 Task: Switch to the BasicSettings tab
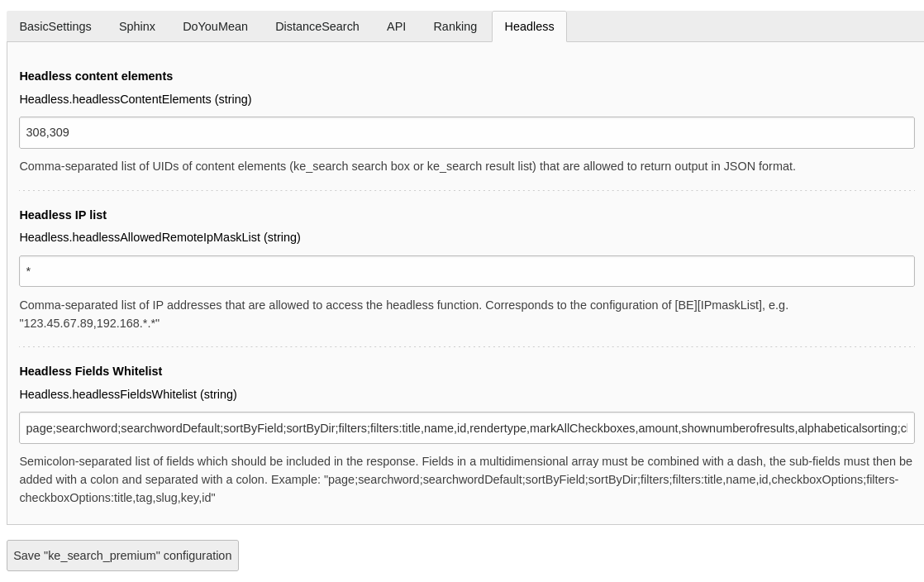[x=55, y=26]
